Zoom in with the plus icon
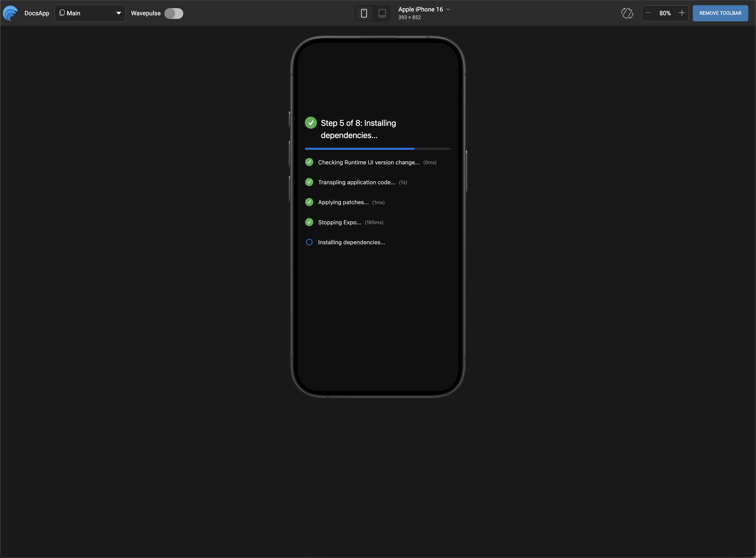This screenshot has width=756, height=558. [x=682, y=13]
